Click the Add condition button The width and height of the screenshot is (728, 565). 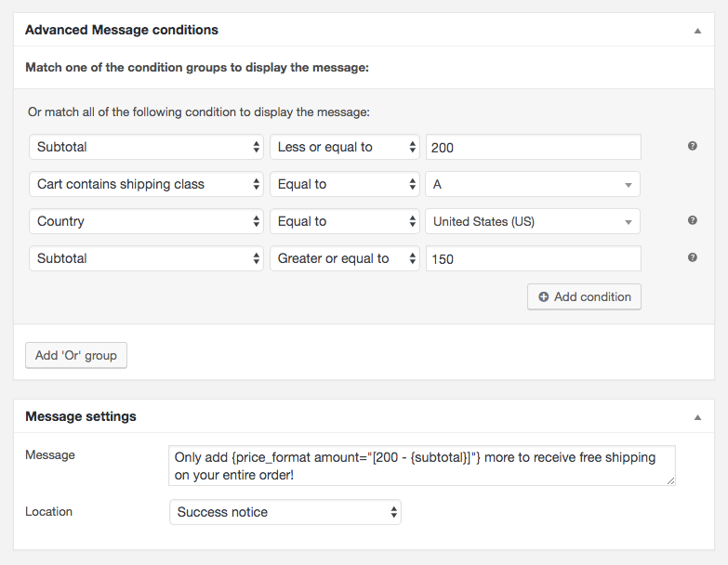point(584,296)
